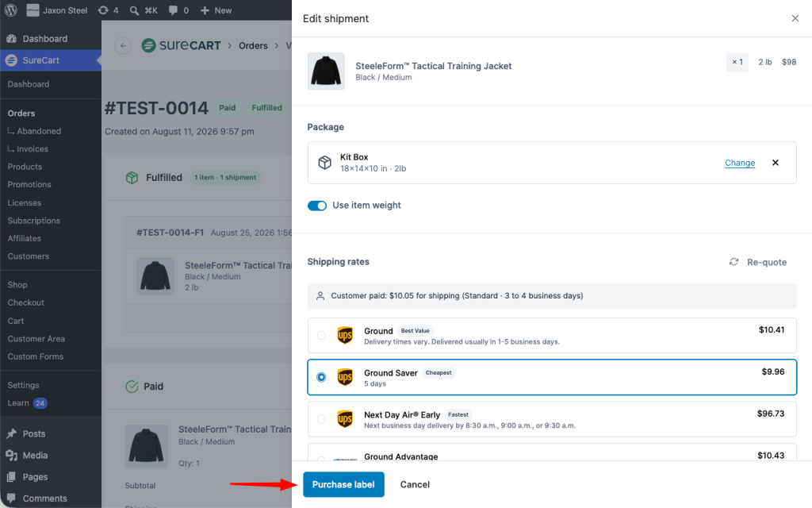Open Customers in sidebar
The width and height of the screenshot is (812, 508).
(x=29, y=256)
